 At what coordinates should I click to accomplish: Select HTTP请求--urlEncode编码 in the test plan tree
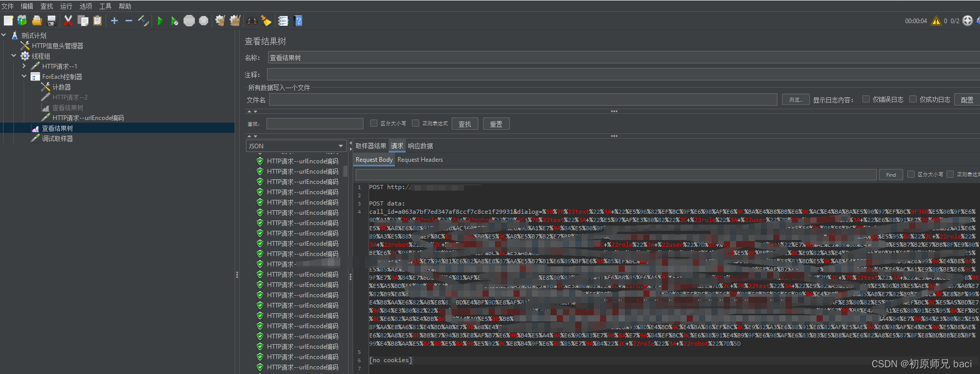coord(88,118)
